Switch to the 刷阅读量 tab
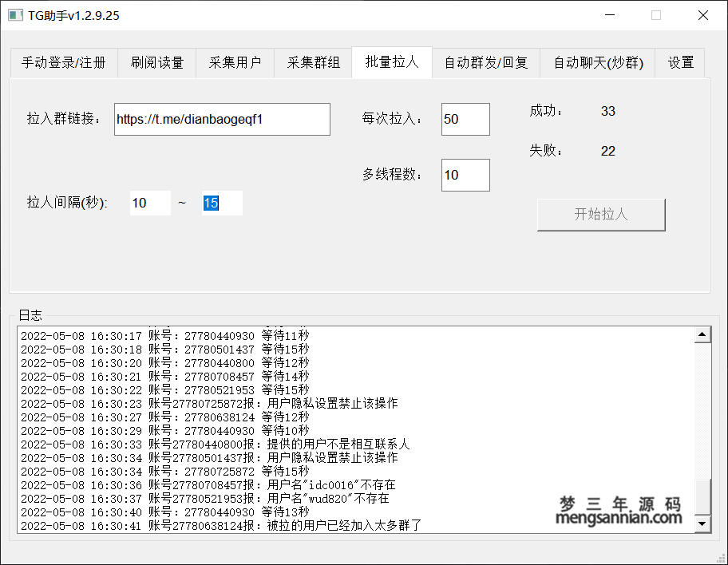Screen dimensions: 728x565 coord(157,63)
